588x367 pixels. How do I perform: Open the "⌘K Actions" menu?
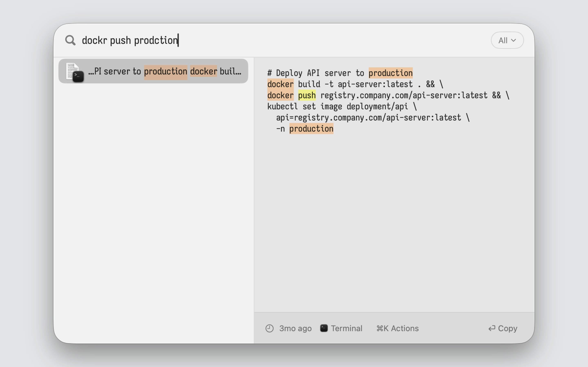(397, 328)
